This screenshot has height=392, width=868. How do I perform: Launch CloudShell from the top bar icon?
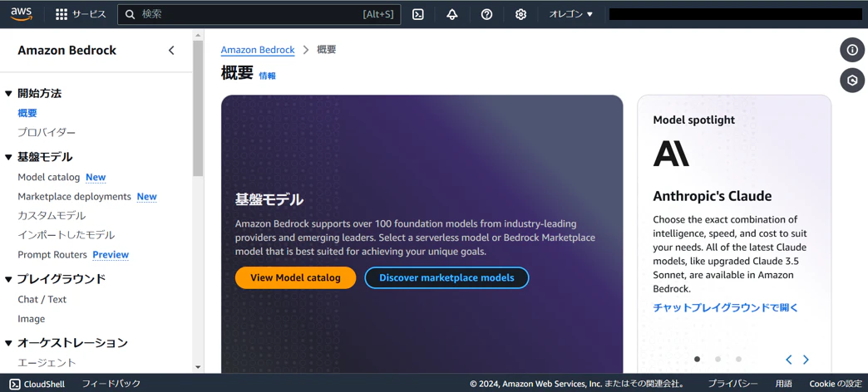[418, 14]
